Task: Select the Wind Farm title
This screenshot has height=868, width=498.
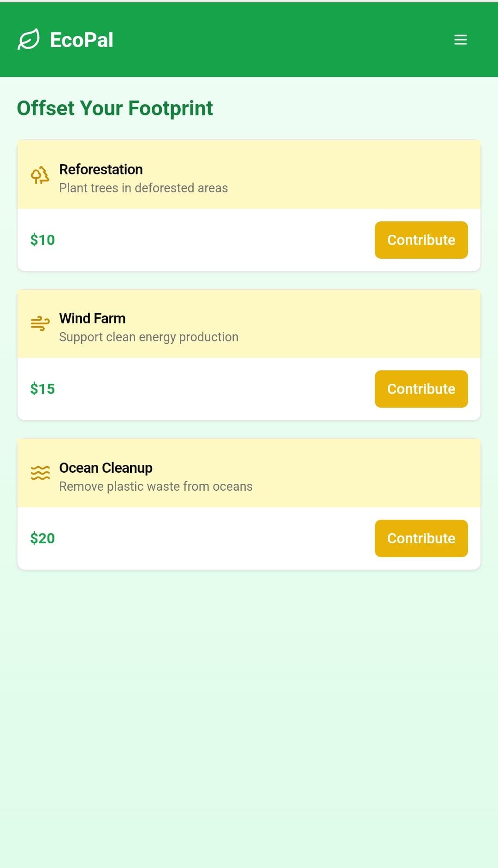Action: tap(92, 318)
